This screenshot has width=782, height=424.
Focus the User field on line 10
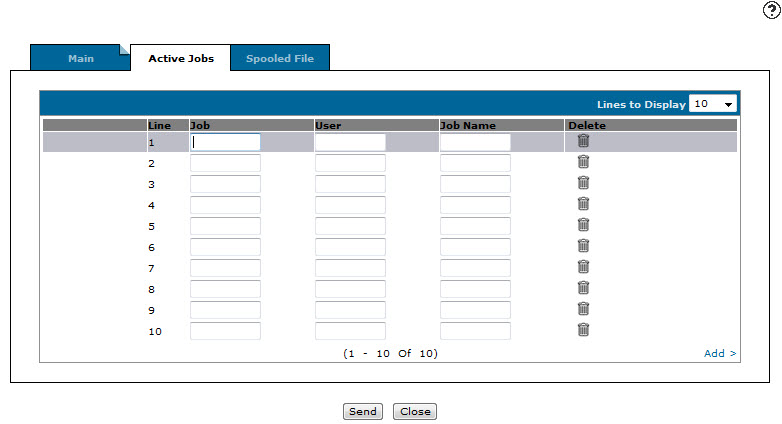[x=350, y=331]
